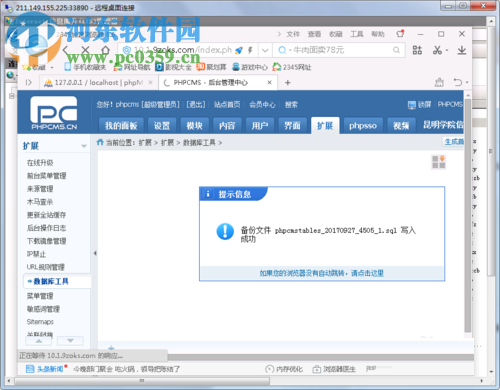Click the PHPCMS.CN logo
This screenshot has height=390, width=500.
[54, 113]
